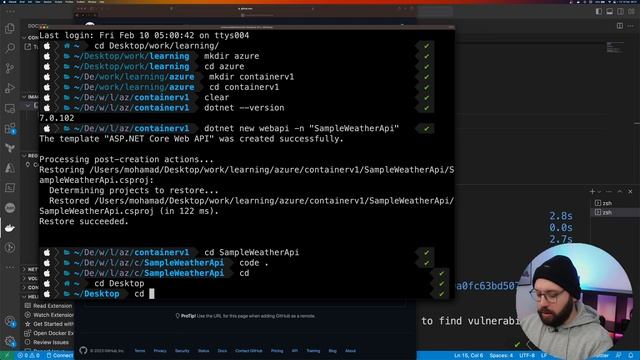Image resolution: width=640 pixels, height=360 pixels.
Task: Collapse the HELP AND FEEDBACK section
Action: coord(31,296)
